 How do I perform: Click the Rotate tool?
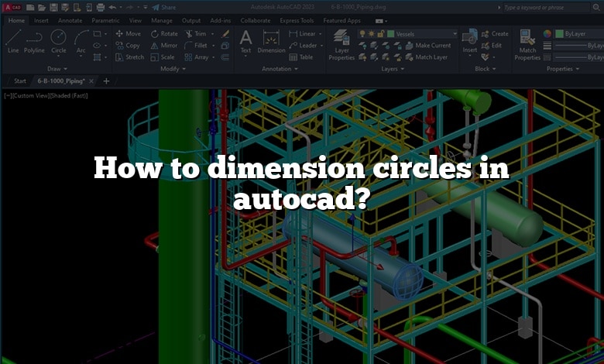164,34
